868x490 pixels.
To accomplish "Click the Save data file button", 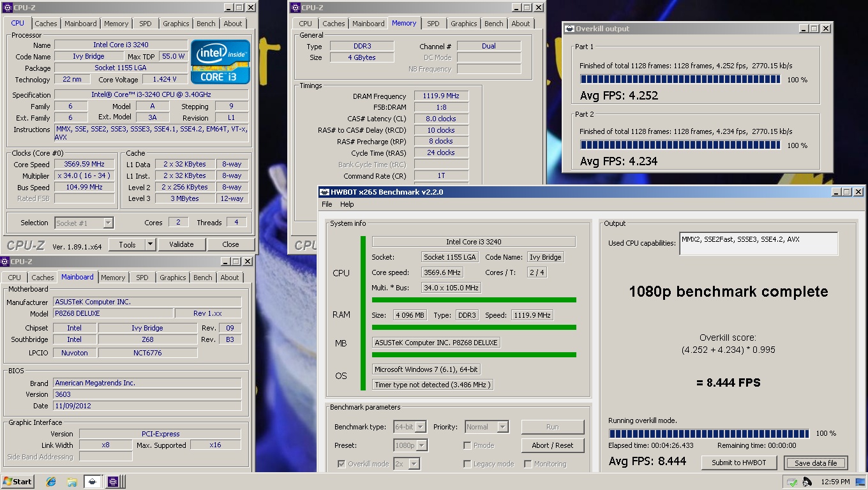I will pyautogui.click(x=816, y=463).
